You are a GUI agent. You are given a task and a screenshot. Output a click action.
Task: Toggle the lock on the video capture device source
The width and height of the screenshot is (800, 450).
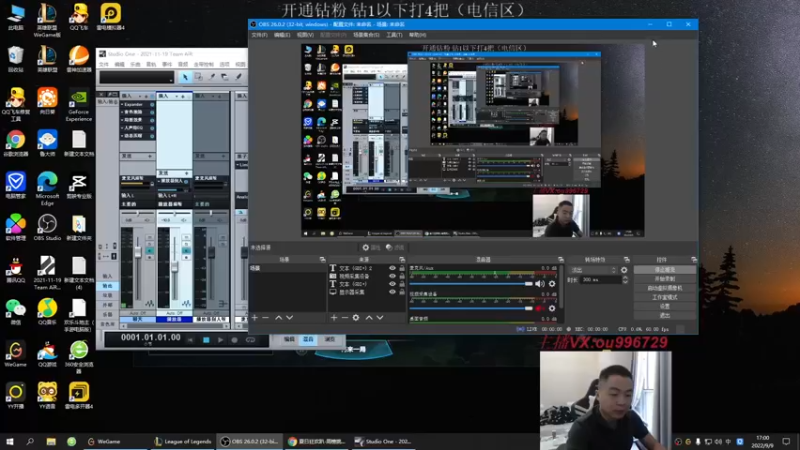[402, 276]
